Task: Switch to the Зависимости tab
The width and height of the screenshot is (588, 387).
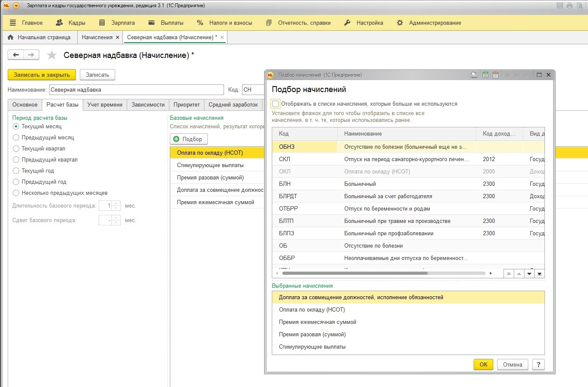Action: click(x=148, y=105)
